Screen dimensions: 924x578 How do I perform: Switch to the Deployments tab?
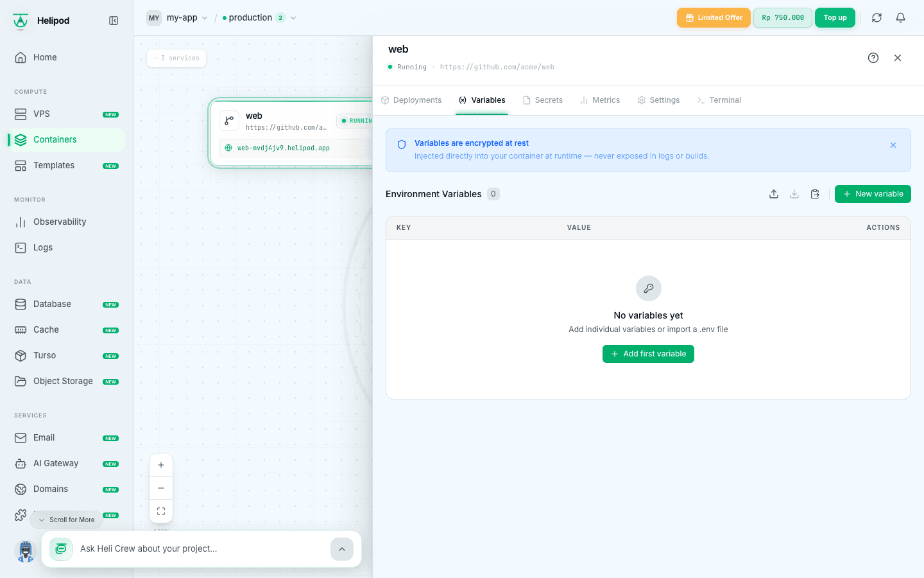[x=411, y=100]
